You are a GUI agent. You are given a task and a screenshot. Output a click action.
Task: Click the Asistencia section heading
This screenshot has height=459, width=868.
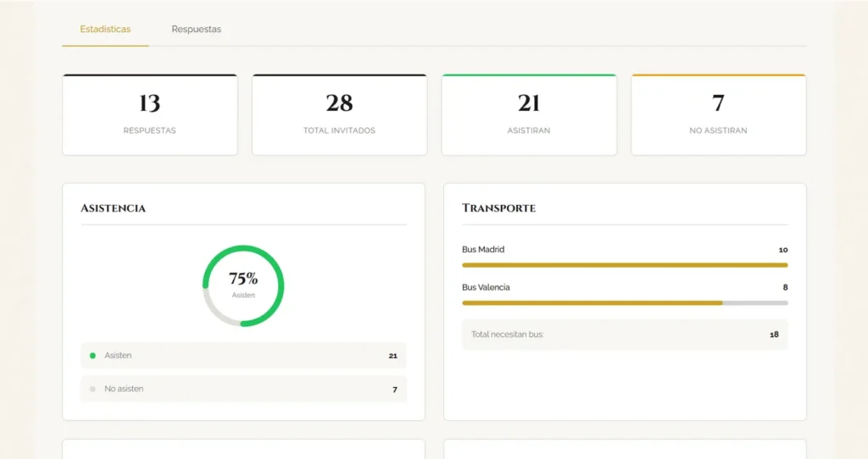coord(113,208)
